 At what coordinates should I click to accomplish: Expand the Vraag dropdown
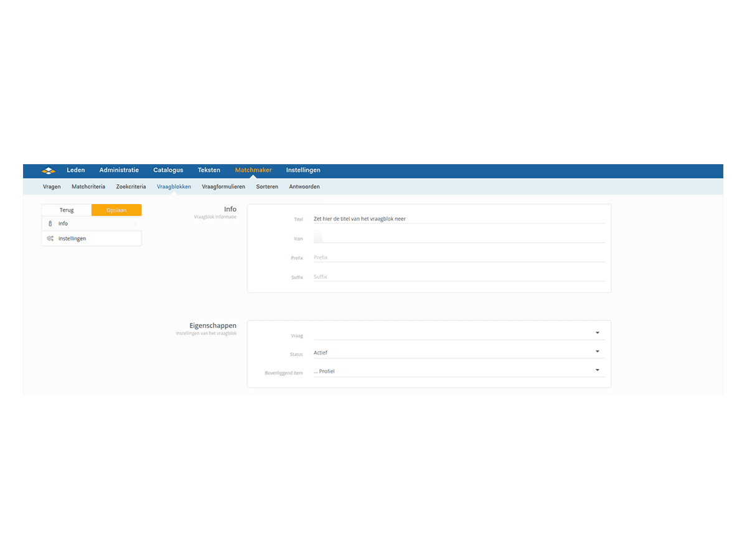[597, 333]
